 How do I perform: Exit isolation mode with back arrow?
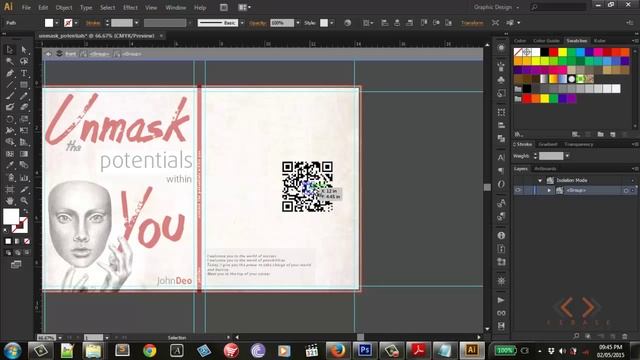click(49, 54)
